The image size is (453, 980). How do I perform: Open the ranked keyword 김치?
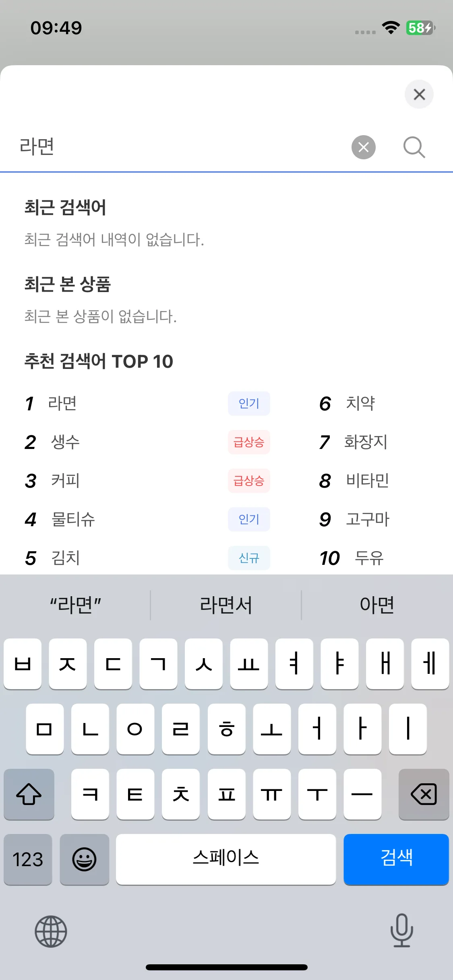[65, 558]
